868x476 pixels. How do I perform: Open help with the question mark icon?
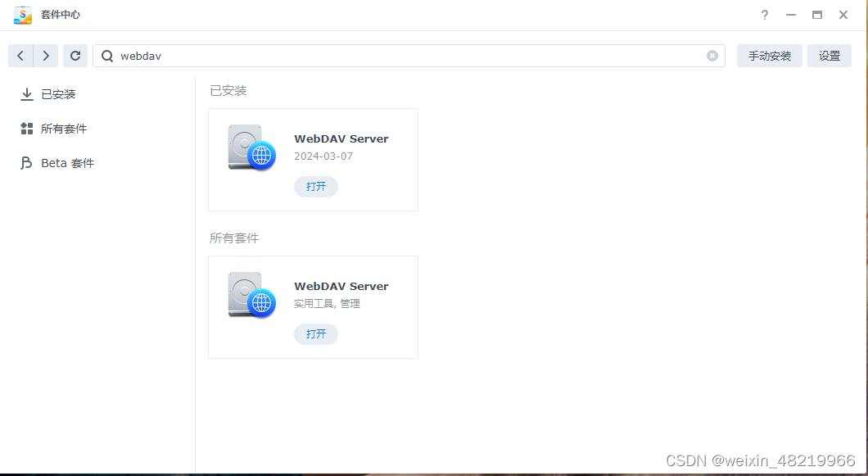pyautogui.click(x=765, y=15)
